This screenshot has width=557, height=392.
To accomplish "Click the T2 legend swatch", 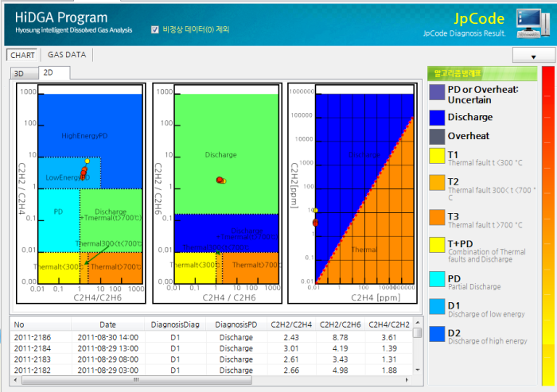I will click(x=437, y=183).
